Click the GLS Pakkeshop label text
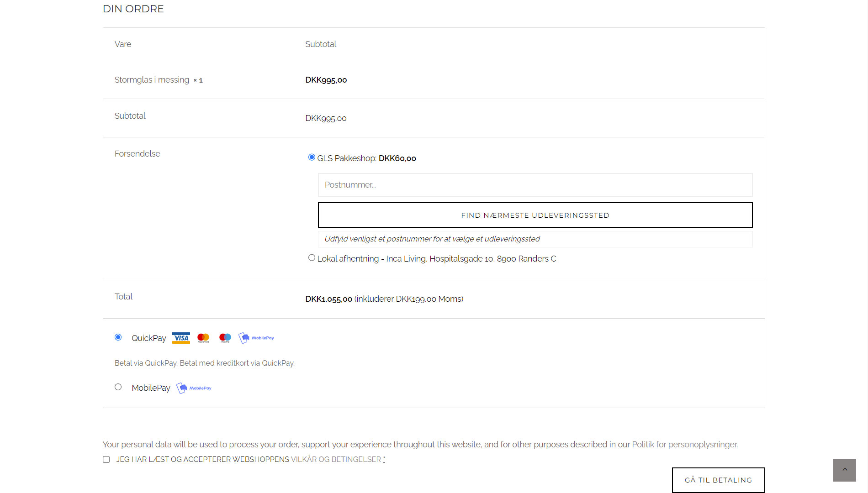The height and width of the screenshot is (493, 868). tap(346, 158)
